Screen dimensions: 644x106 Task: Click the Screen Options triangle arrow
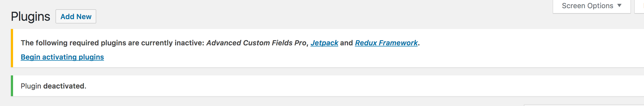click(620, 5)
